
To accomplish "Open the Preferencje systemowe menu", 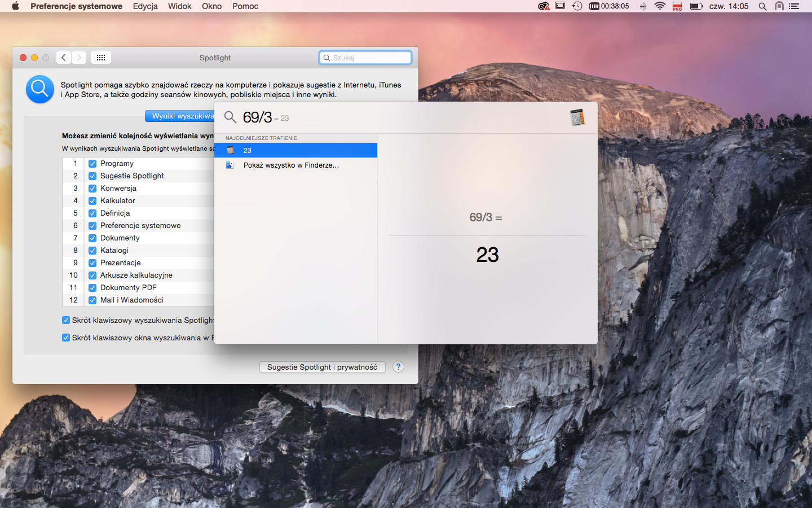I will tap(76, 6).
